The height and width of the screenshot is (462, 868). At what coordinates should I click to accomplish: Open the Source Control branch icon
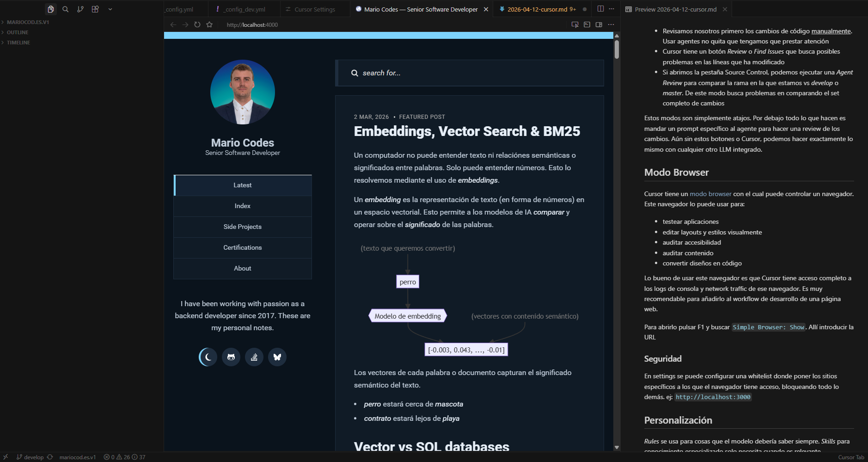tap(80, 9)
